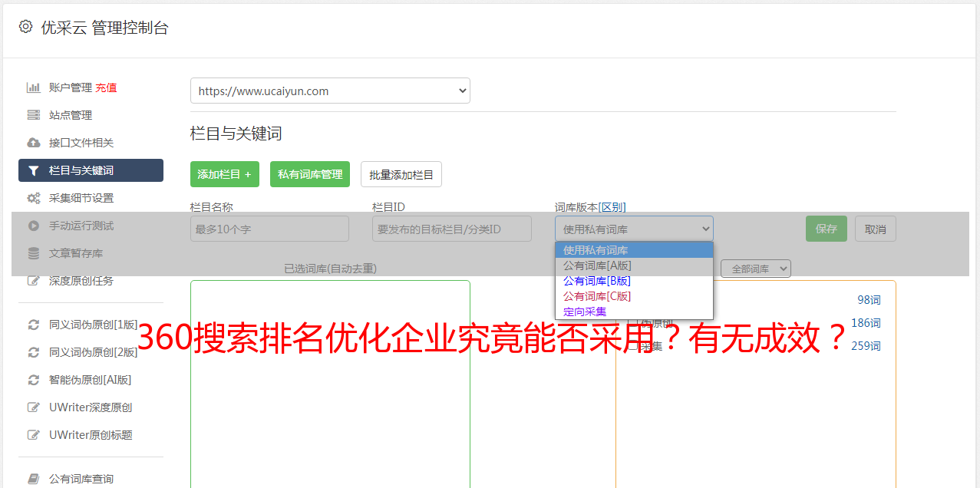Open 账户管理 in the sidebar
Viewport: 980px width, 488px height.
click(x=70, y=87)
